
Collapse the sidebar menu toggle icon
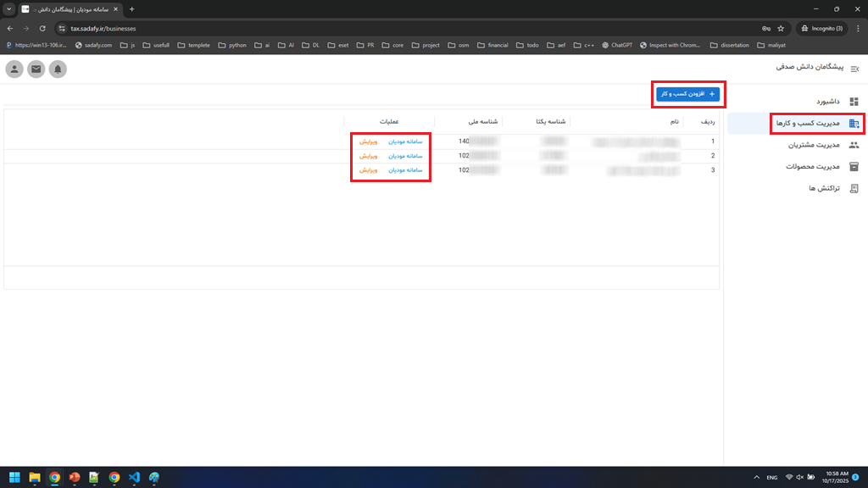coord(854,69)
